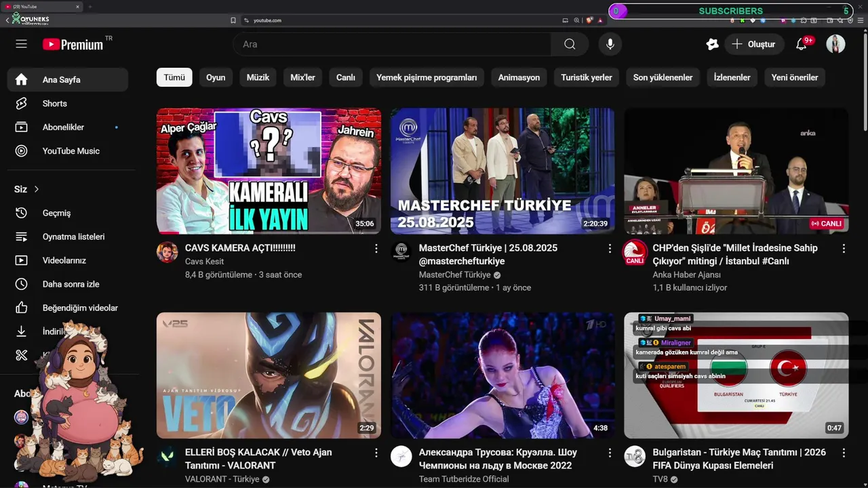Click the bookmark icon in address bar
The height and width of the screenshot is (488, 868).
233,20
